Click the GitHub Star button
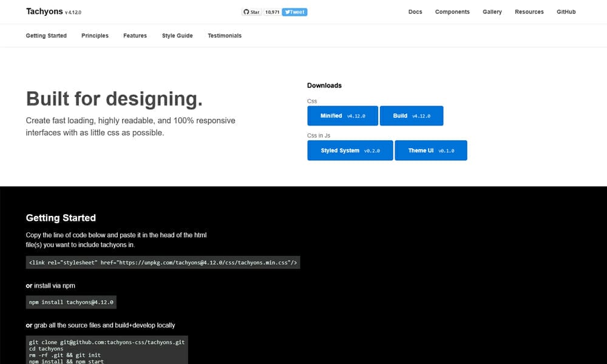Viewport: 607px width, 364px height. [252, 12]
